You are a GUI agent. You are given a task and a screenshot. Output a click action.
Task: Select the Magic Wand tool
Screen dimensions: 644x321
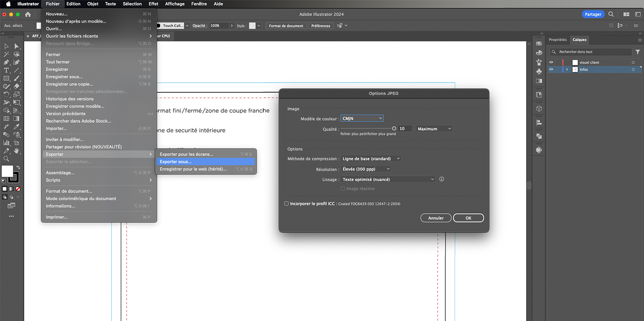(6, 54)
